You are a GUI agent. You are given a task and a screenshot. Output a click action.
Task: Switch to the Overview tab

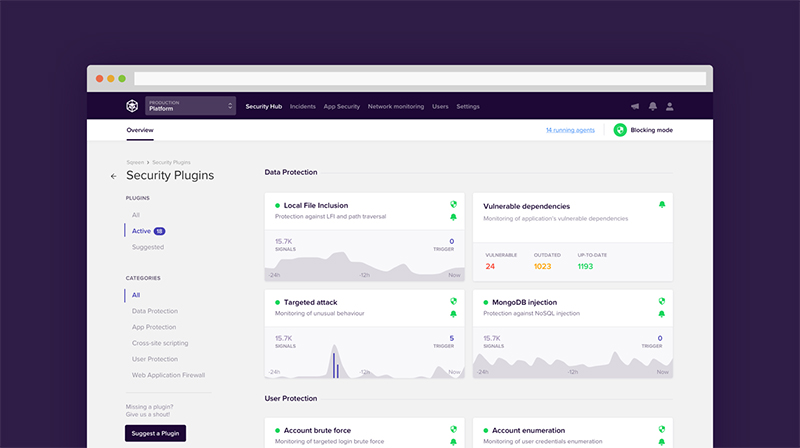pyautogui.click(x=140, y=130)
